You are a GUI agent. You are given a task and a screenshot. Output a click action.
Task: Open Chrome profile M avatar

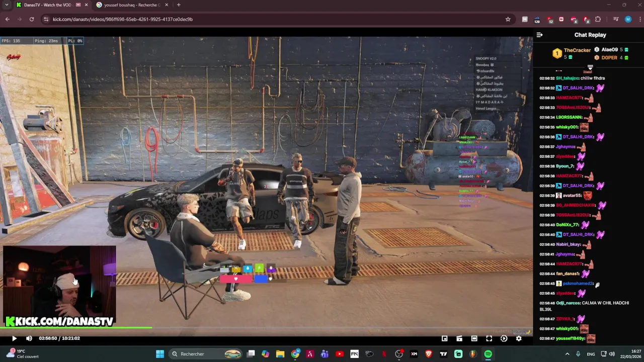[628, 19]
